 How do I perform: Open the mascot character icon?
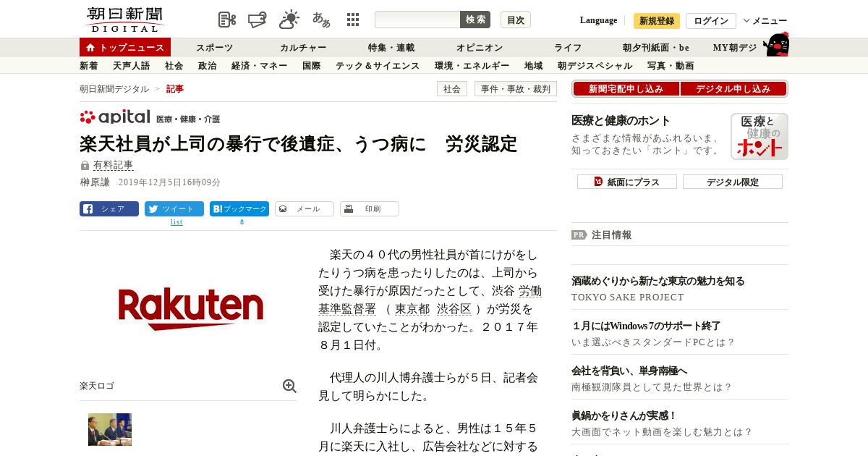coord(777,45)
